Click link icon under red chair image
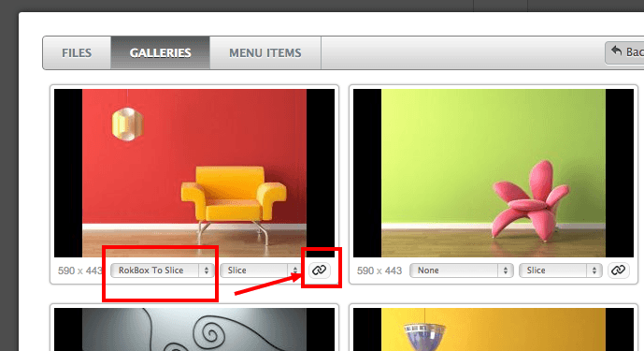Screen dimensions: 644x351 coord(320,271)
